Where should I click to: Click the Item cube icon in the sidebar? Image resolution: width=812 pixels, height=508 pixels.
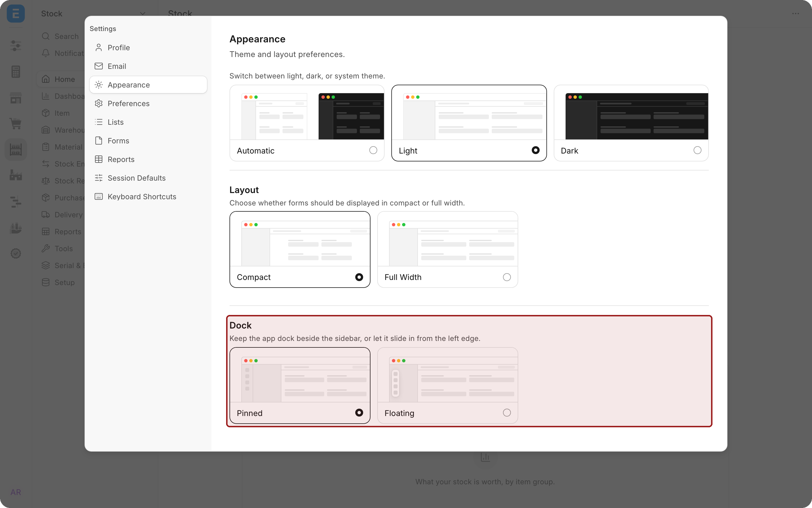click(46, 113)
